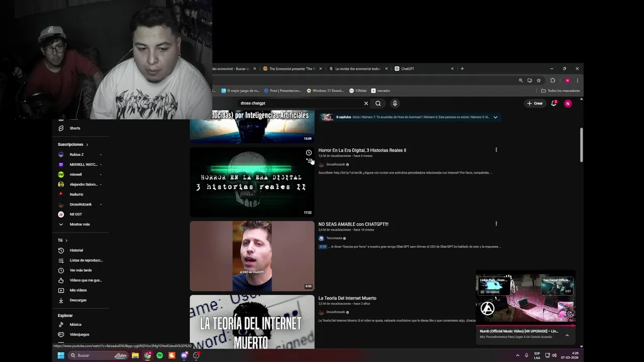
Task: Open the YouTube notifications bell
Action: click(553, 103)
